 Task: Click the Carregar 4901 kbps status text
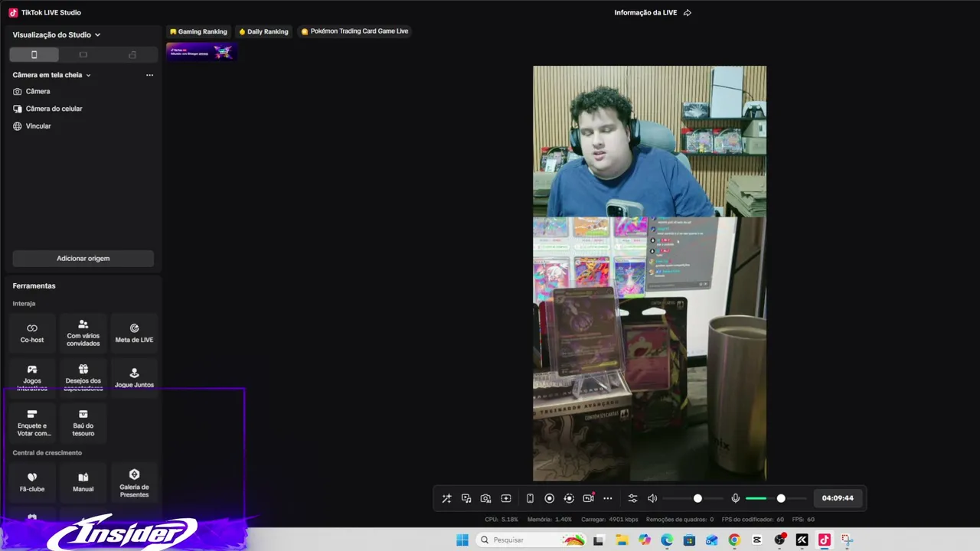coord(609,520)
